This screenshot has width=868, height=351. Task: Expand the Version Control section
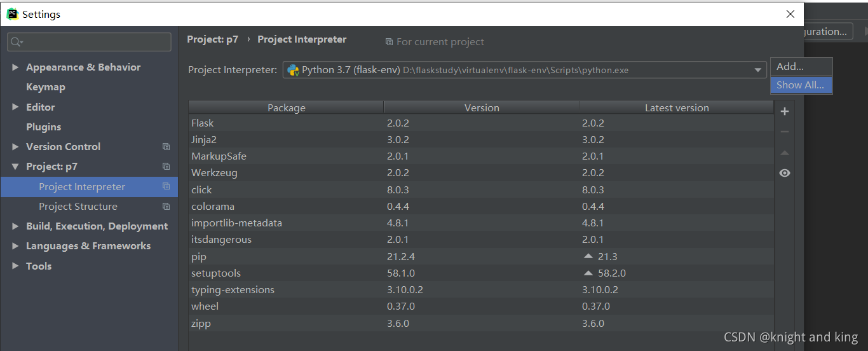click(x=15, y=147)
